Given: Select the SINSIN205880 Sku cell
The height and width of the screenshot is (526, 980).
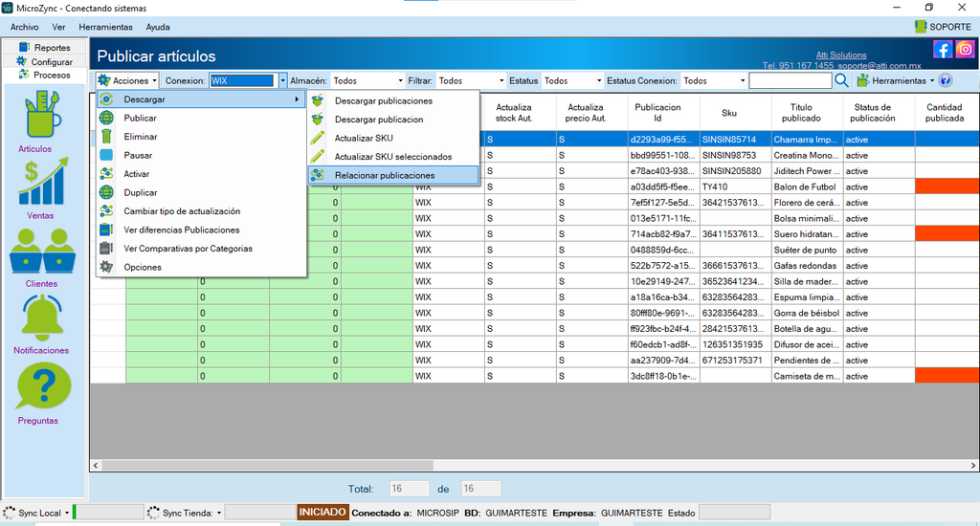Looking at the screenshot, I should (x=736, y=170).
